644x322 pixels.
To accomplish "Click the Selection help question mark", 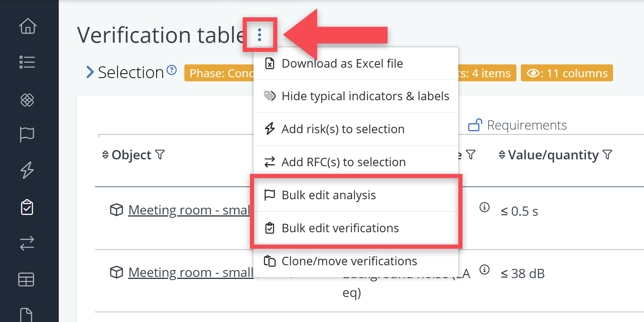I will [x=172, y=70].
